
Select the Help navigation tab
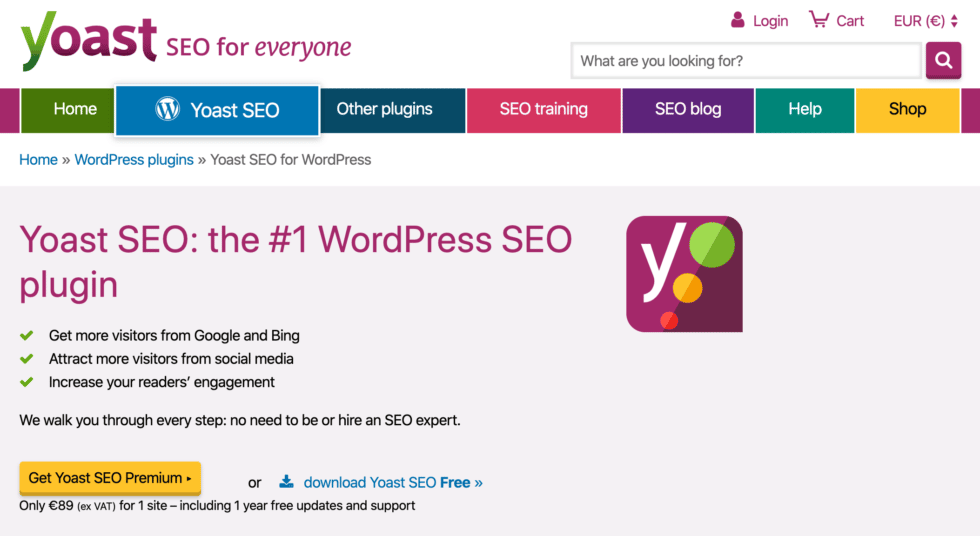point(805,110)
